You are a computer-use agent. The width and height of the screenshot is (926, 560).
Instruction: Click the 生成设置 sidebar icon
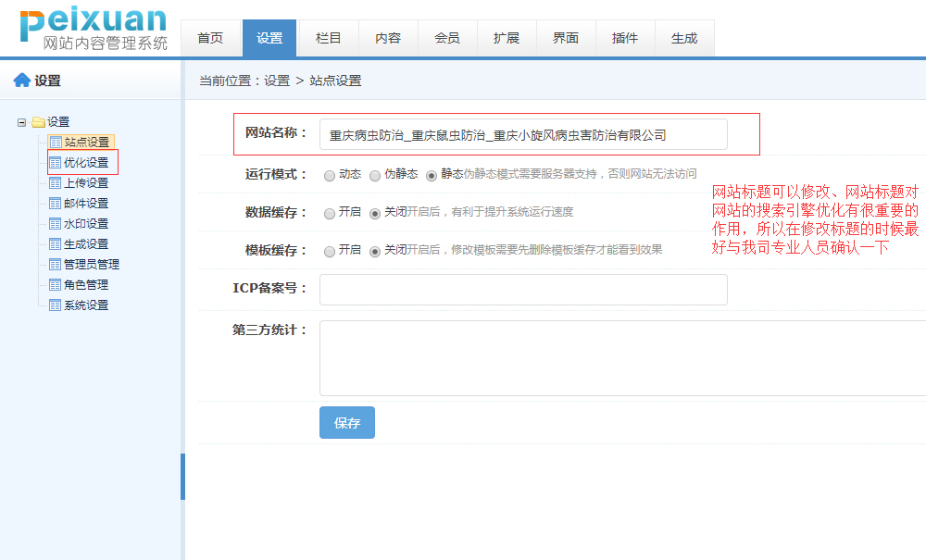[56, 243]
